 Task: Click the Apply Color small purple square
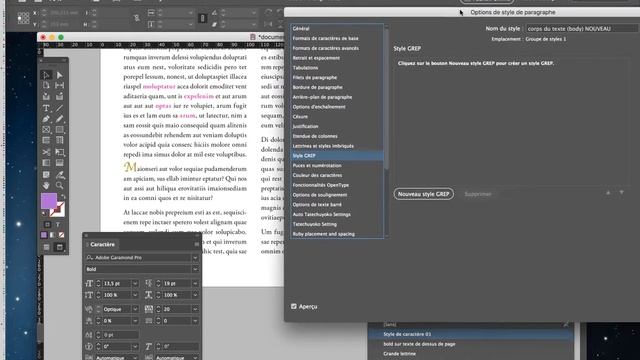pyautogui.click(x=44, y=235)
